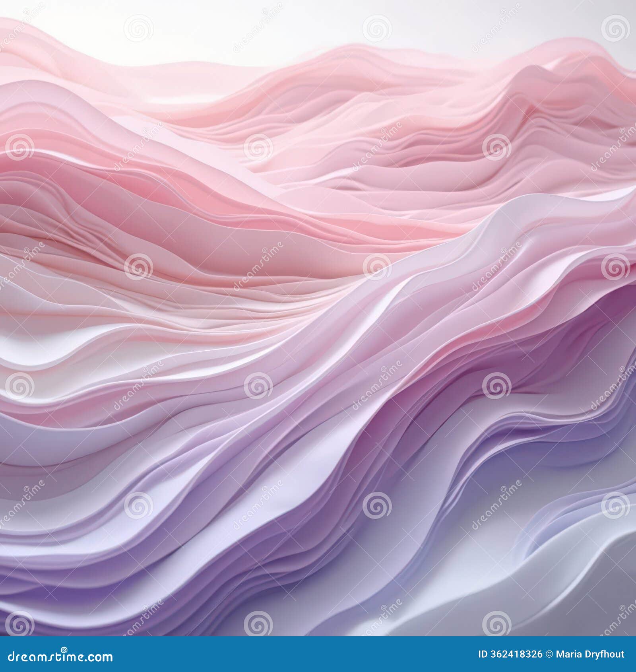Screen dimensions: 636x672
Task: Click the spiral watermark in the bottom left
Action: pyautogui.click(x=19, y=624)
